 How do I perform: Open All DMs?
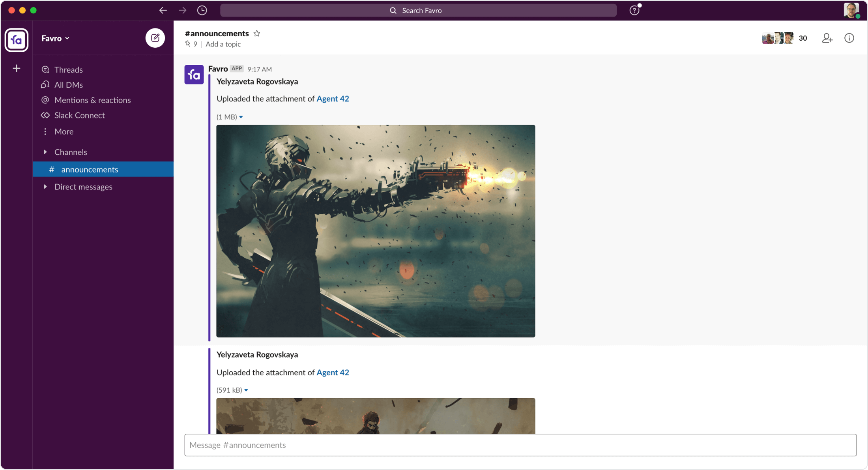69,84
